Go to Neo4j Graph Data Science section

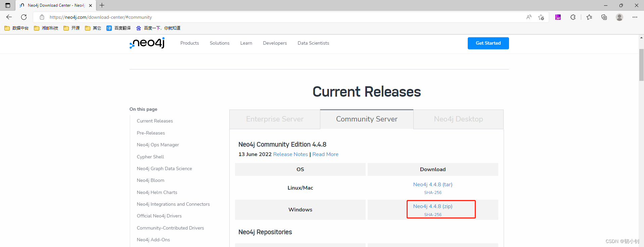point(165,168)
